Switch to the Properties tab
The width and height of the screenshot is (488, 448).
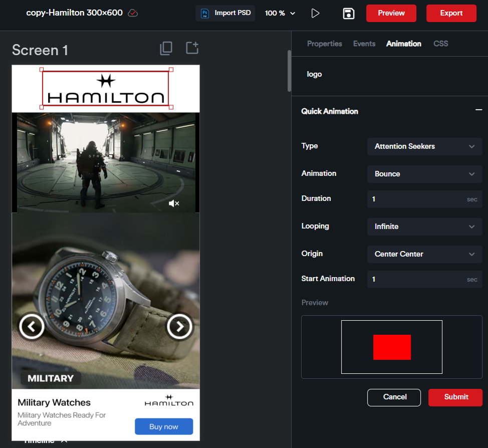[324, 44]
